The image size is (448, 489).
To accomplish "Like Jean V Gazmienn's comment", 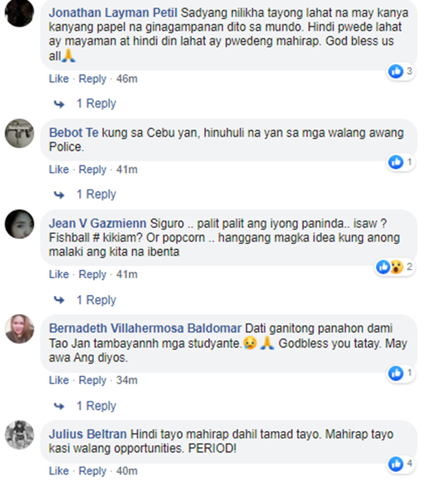I will point(59,274).
